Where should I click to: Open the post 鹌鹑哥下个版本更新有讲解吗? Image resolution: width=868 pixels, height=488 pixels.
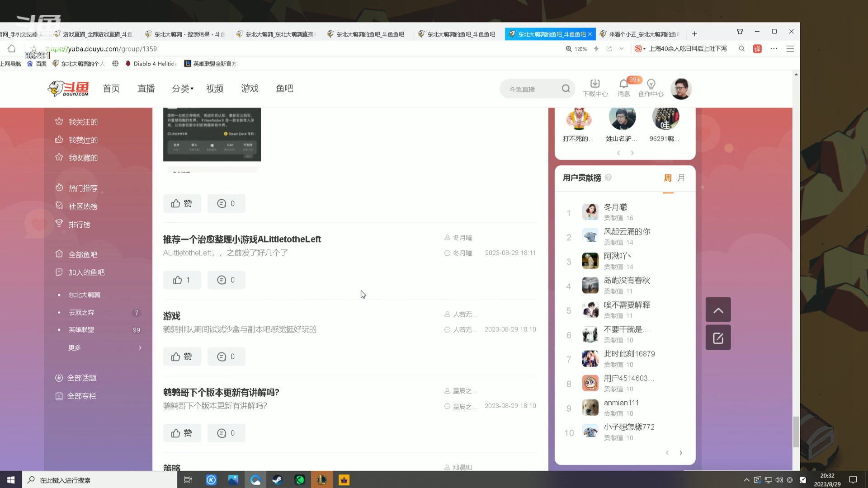(221, 392)
